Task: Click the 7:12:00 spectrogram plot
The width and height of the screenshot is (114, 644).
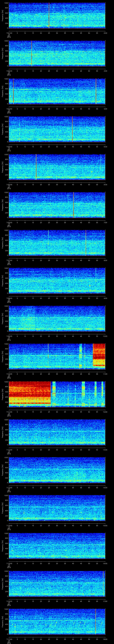Action: [x=57, y=432]
